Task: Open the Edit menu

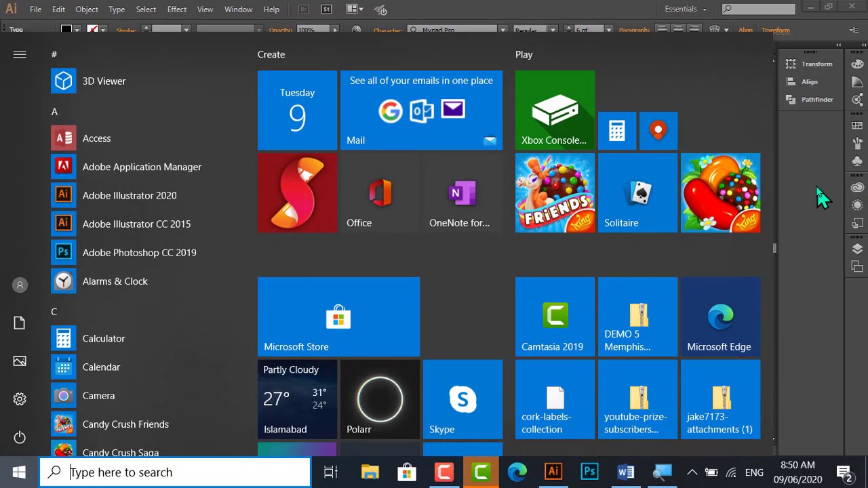Action: click(58, 9)
